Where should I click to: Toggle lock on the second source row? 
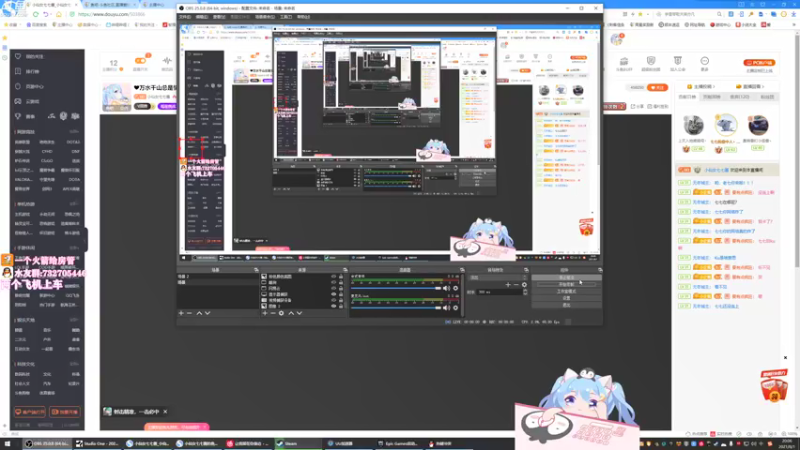[341, 283]
